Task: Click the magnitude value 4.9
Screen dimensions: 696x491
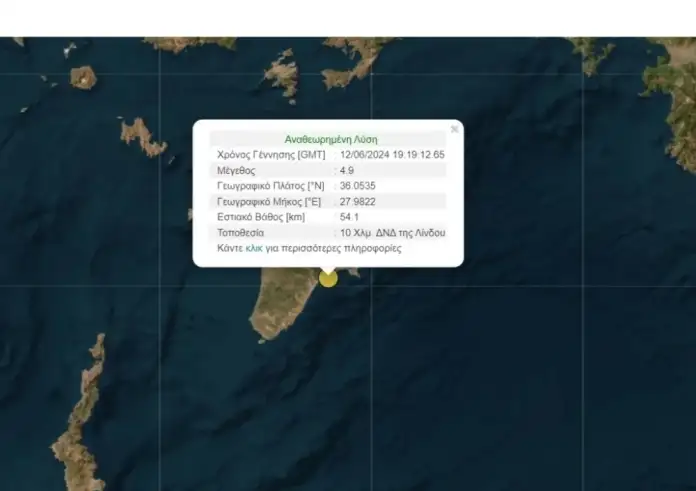Action: (347, 171)
